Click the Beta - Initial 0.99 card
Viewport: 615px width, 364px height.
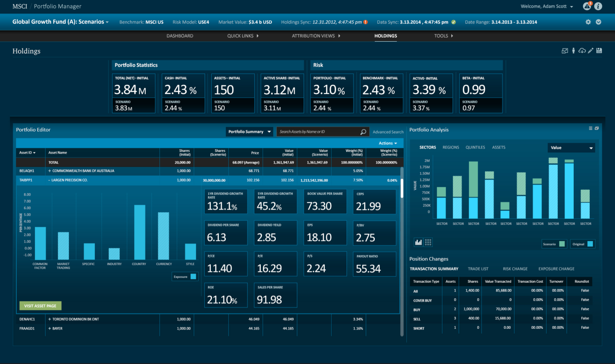[481, 93]
